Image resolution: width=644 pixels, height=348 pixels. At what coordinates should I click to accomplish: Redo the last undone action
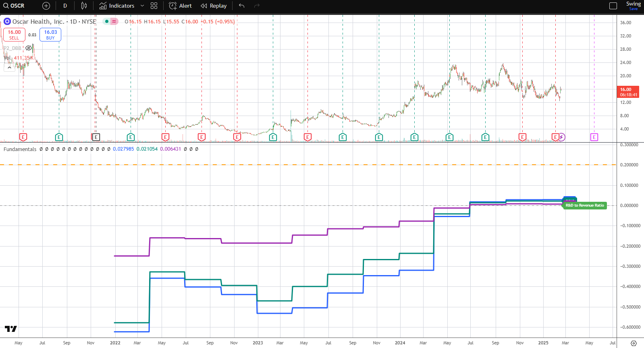click(257, 6)
